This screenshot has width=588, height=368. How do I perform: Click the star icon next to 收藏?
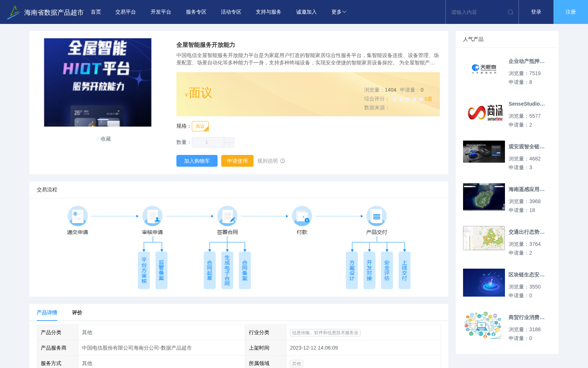[x=98, y=139]
